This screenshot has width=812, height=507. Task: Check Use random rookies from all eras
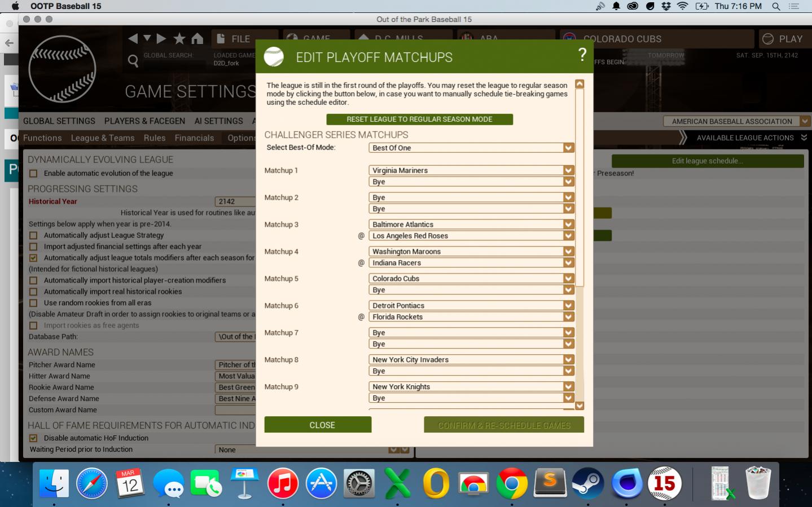pos(33,303)
